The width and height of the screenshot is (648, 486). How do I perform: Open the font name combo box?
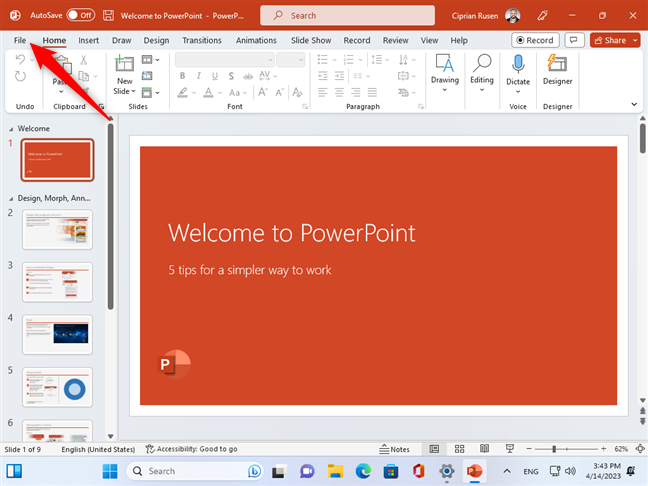pyautogui.click(x=224, y=60)
